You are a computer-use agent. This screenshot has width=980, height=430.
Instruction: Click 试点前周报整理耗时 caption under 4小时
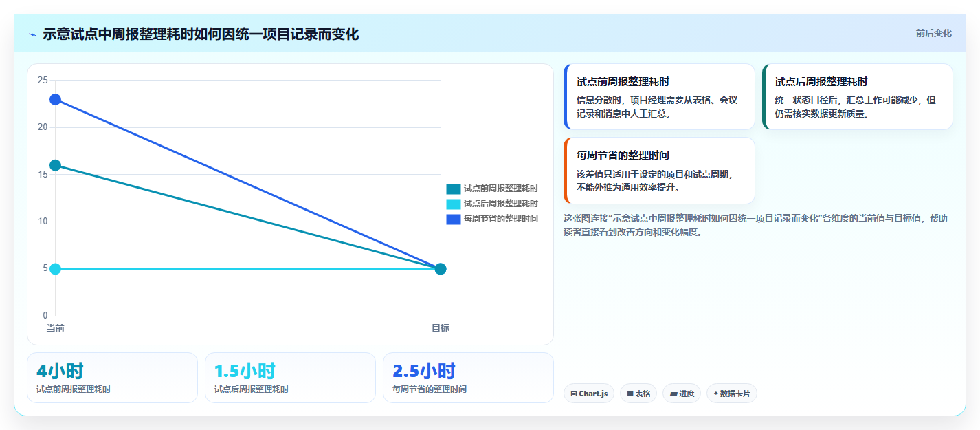point(74,389)
